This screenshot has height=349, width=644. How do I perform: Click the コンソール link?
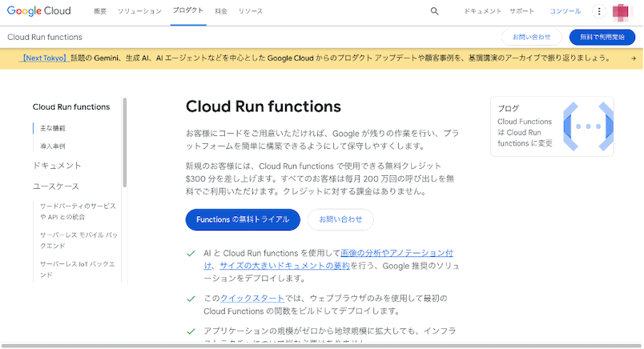pos(566,11)
